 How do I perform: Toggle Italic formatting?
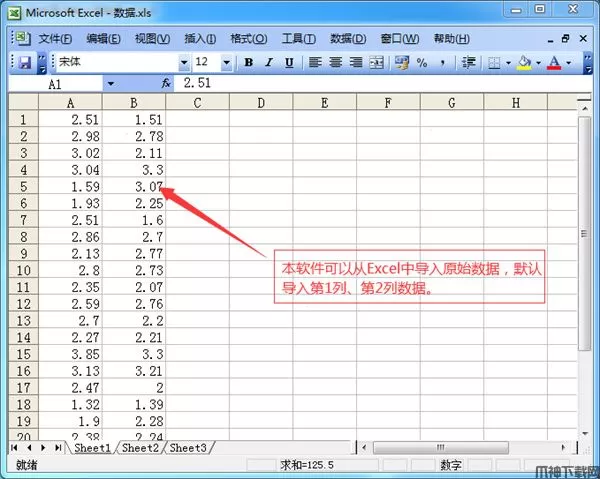point(269,62)
